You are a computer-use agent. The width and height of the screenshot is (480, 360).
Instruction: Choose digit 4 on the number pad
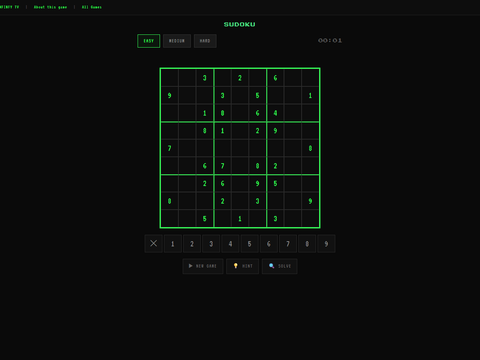point(230,244)
